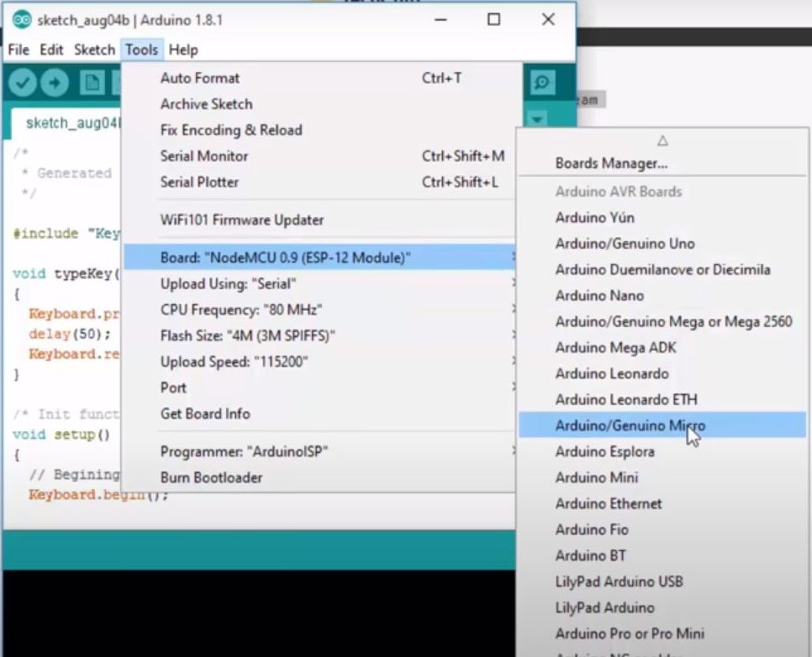
Task: Open Serial Monitor magnifier icon in toolbar
Action: pyautogui.click(x=542, y=82)
